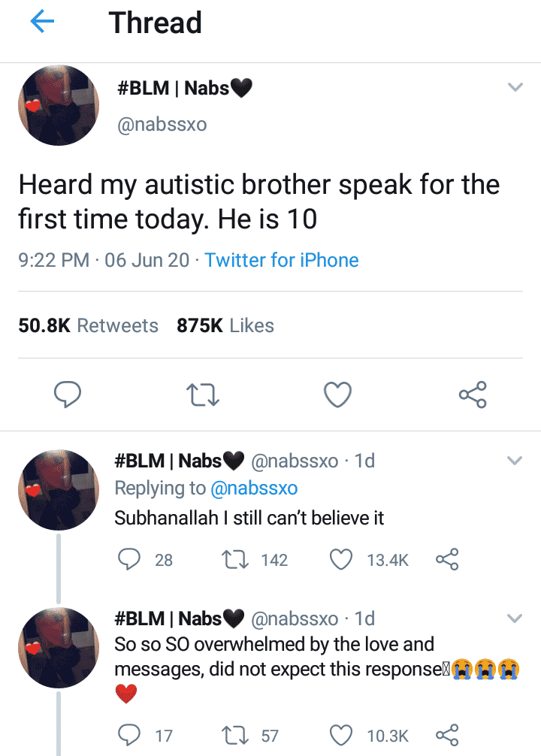541x756 pixels.
Task: Like the Subhanallah reply tweet
Action: click(342, 559)
